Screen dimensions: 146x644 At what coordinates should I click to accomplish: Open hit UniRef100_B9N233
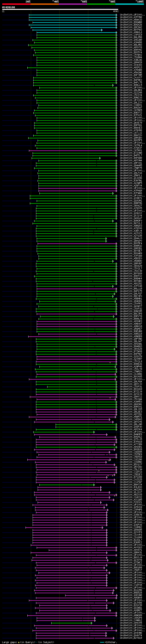tap(131, 98)
